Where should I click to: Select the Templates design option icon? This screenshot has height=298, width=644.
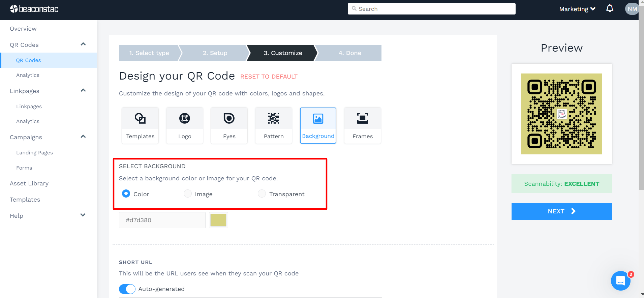[140, 118]
